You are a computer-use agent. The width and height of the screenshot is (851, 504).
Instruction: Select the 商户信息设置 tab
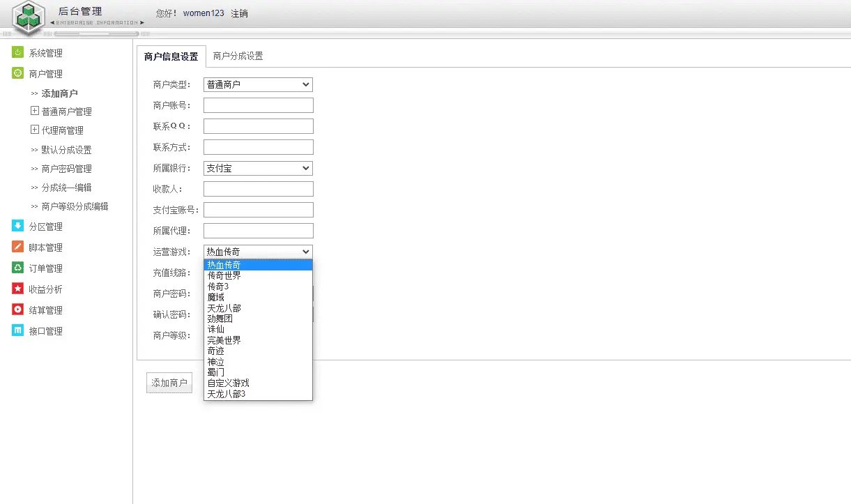click(x=171, y=56)
